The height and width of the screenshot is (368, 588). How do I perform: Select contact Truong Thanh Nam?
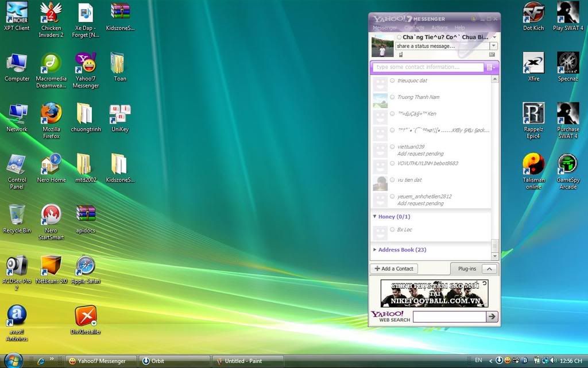[431, 101]
